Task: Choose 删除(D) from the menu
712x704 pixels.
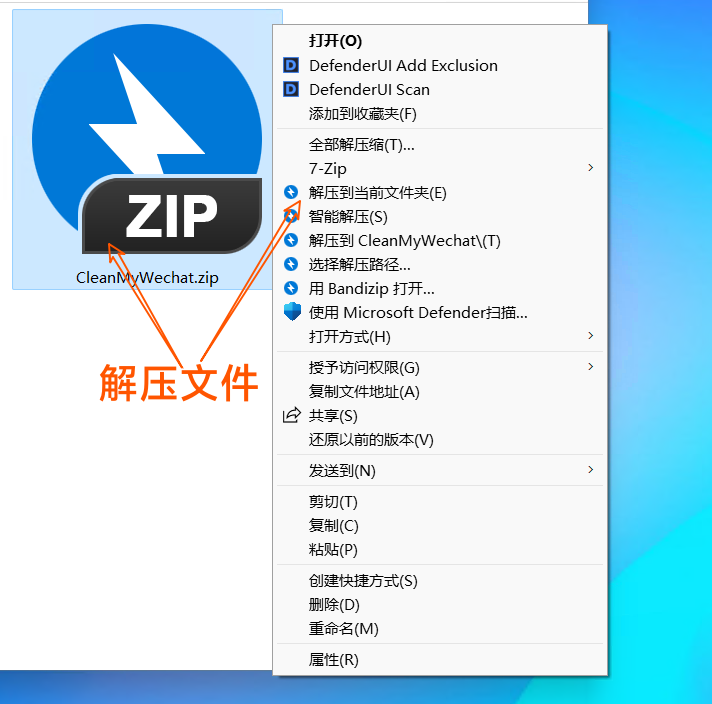Action: pyautogui.click(x=440, y=605)
